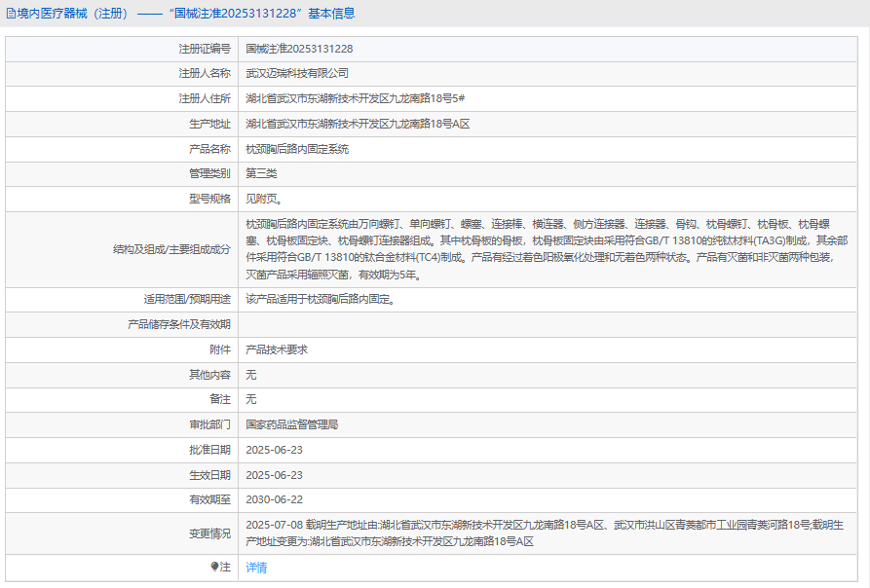Click the change record text starting 2025-07-08
870x588 pixels.
(x=545, y=533)
